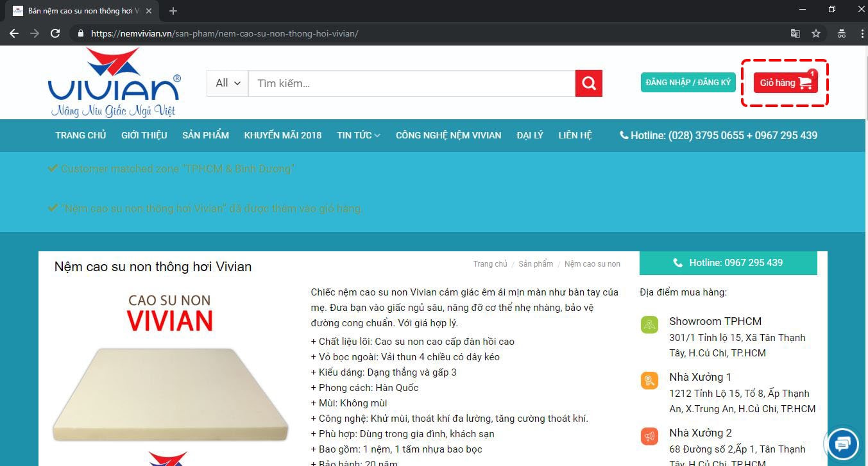Click the Sản phẩm breadcrumb link
The height and width of the screenshot is (466, 868).
pos(536,264)
